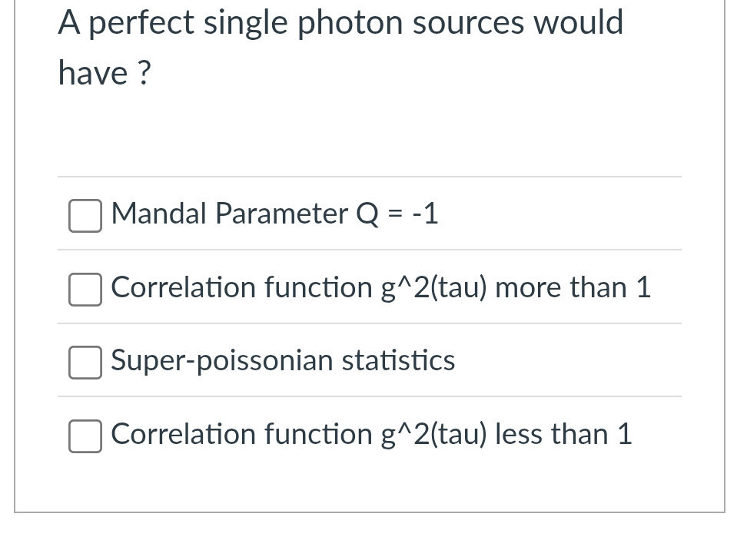Select the 'Super-poissonian statistics' answer text
The image size is (747, 560).
pos(282,360)
